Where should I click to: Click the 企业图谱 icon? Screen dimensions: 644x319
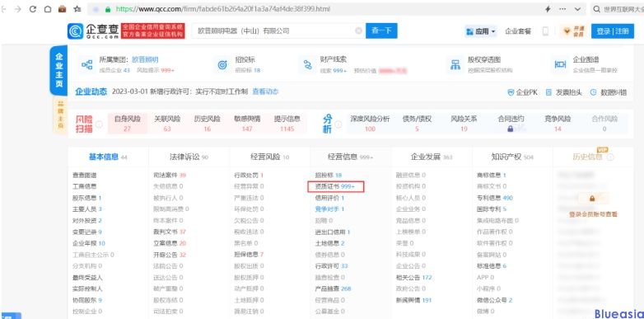tap(560, 64)
